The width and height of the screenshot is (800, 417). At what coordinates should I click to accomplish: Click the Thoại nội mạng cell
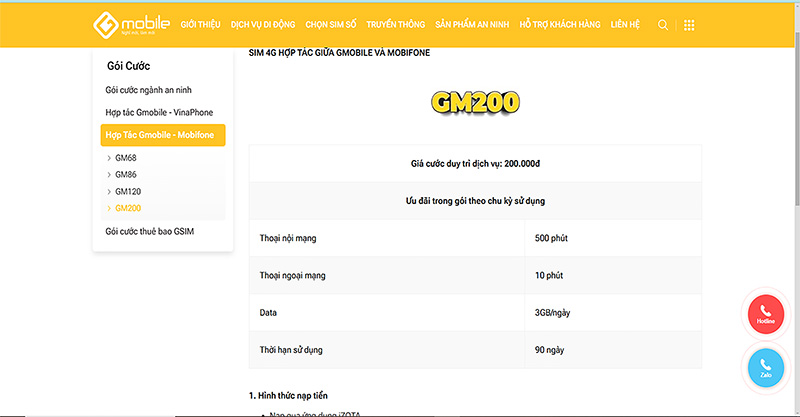pos(387,238)
